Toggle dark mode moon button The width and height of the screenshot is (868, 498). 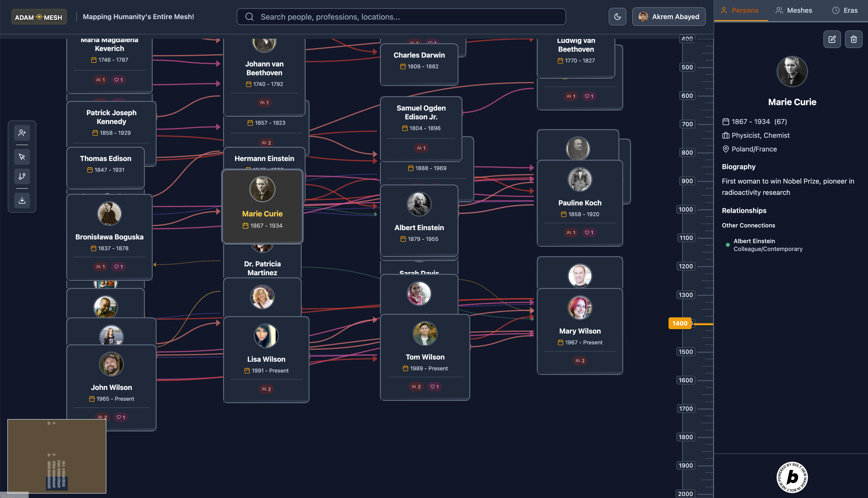pyautogui.click(x=617, y=17)
